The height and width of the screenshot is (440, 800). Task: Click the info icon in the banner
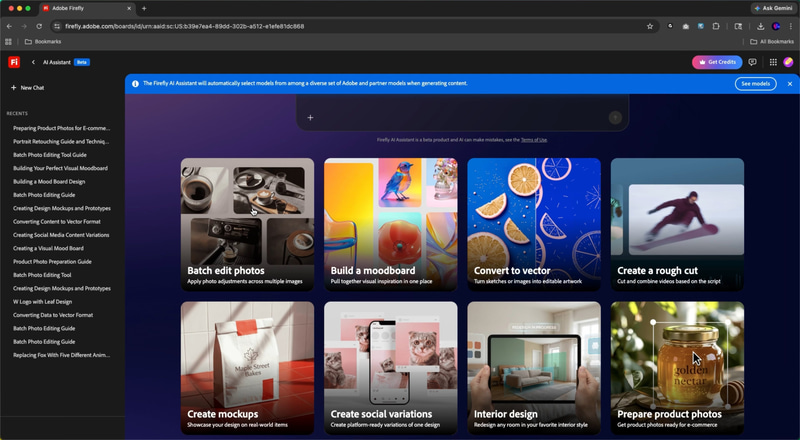coord(135,84)
